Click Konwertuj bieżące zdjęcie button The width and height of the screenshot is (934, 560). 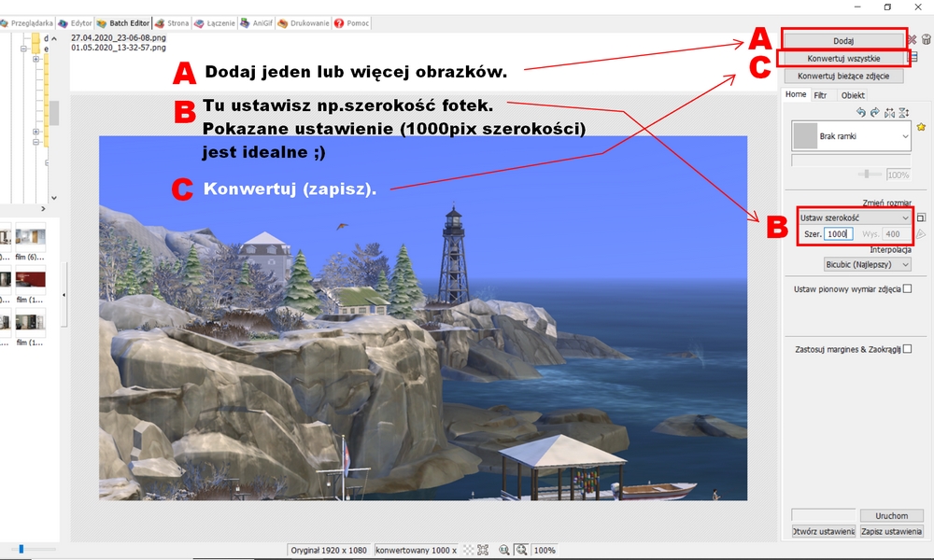843,77
